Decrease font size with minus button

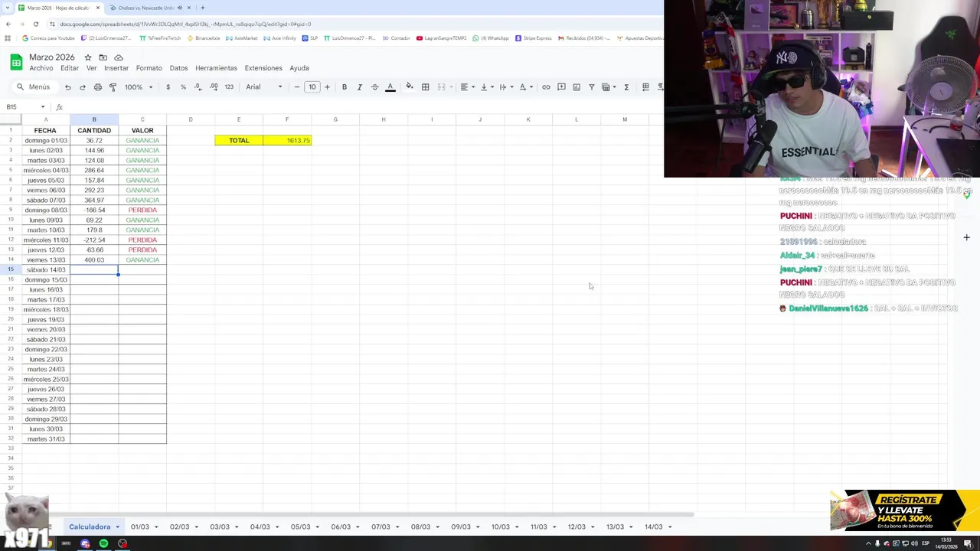pos(297,87)
